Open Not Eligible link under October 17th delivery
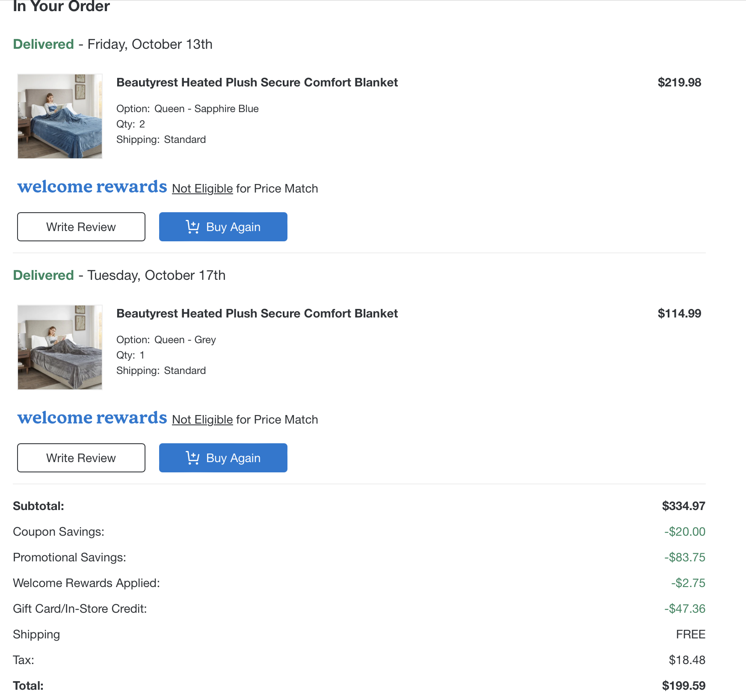Screen dimensions: 746x700 [x=202, y=420]
